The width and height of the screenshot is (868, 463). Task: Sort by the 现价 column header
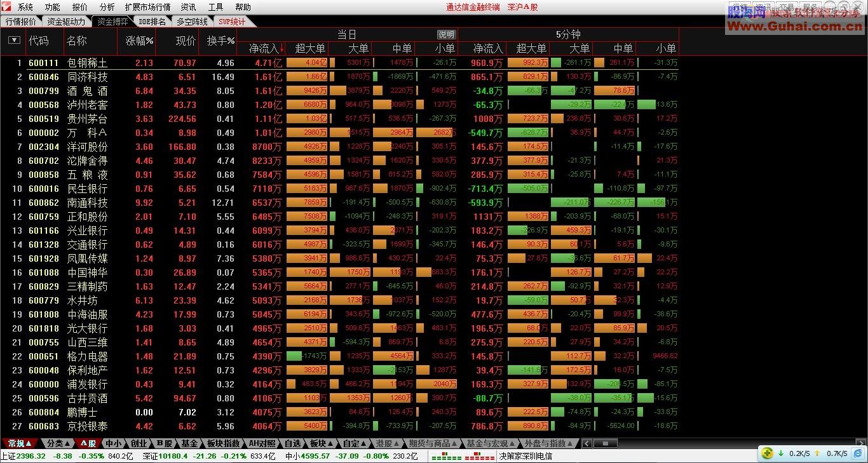[186, 41]
